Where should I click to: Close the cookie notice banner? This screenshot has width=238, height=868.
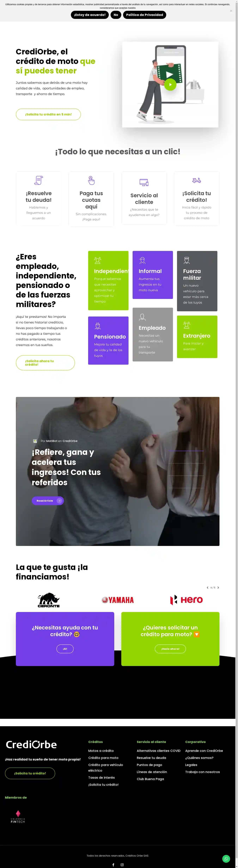[x=231, y=11]
